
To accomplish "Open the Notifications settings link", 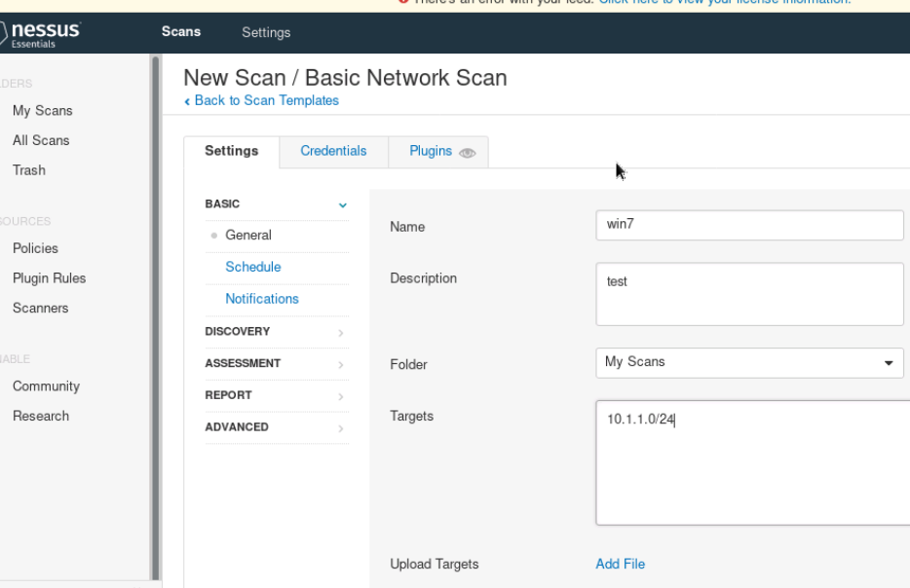I will click(x=262, y=299).
